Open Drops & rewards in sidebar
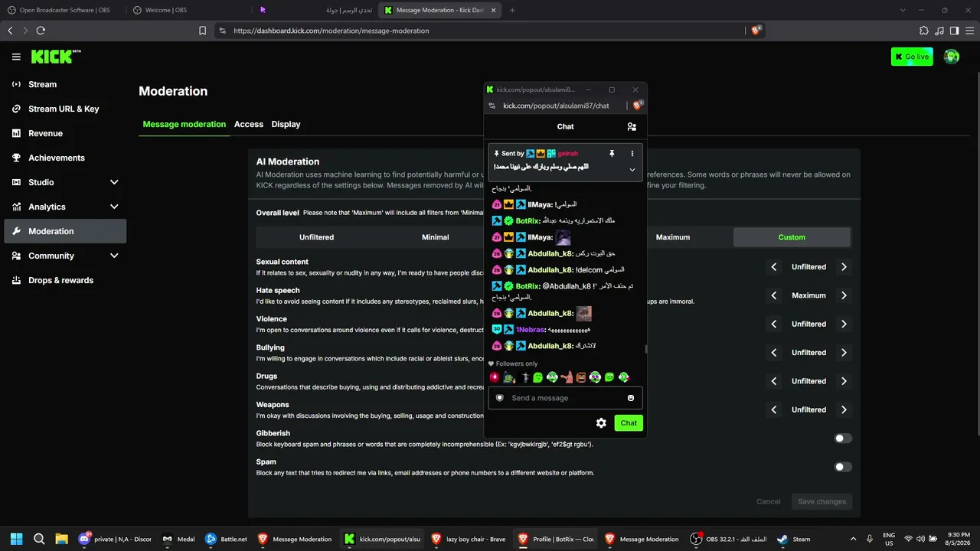The width and height of the screenshot is (980, 551). (x=65, y=280)
